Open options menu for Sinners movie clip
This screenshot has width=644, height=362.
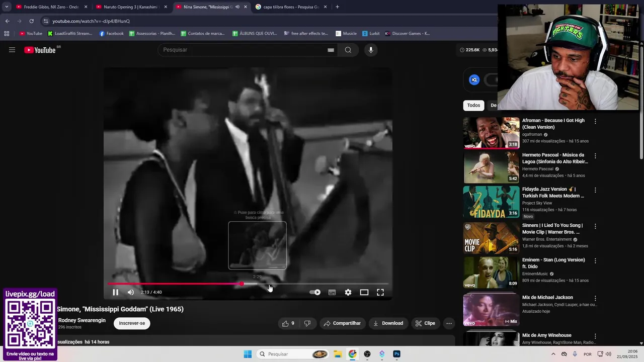pyautogui.click(x=595, y=226)
